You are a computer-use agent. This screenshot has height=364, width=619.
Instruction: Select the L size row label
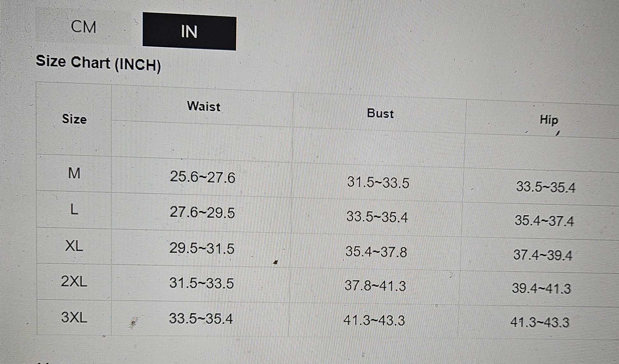[x=74, y=210]
